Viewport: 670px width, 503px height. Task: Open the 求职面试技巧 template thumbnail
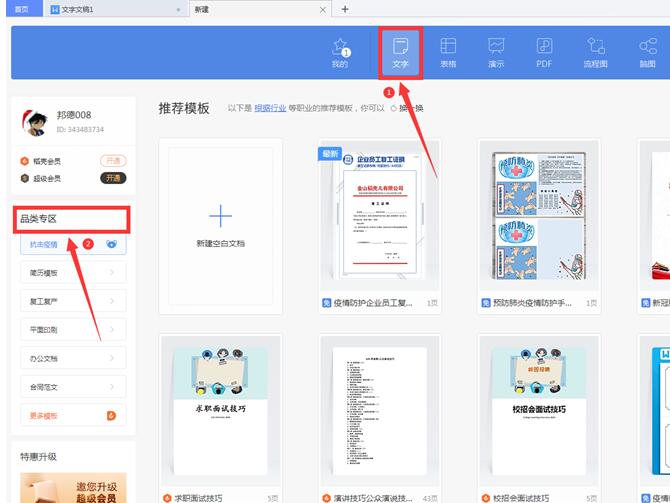(220, 411)
